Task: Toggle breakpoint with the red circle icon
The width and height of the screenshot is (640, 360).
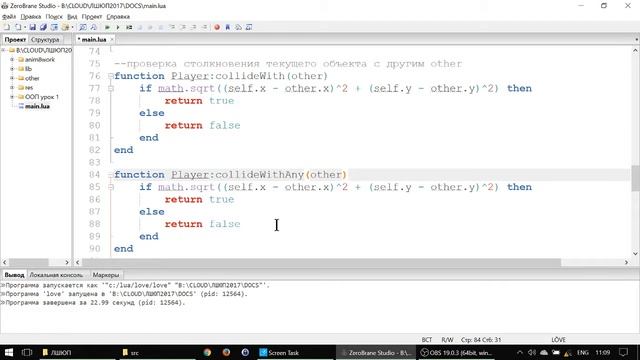Action: (217, 27)
